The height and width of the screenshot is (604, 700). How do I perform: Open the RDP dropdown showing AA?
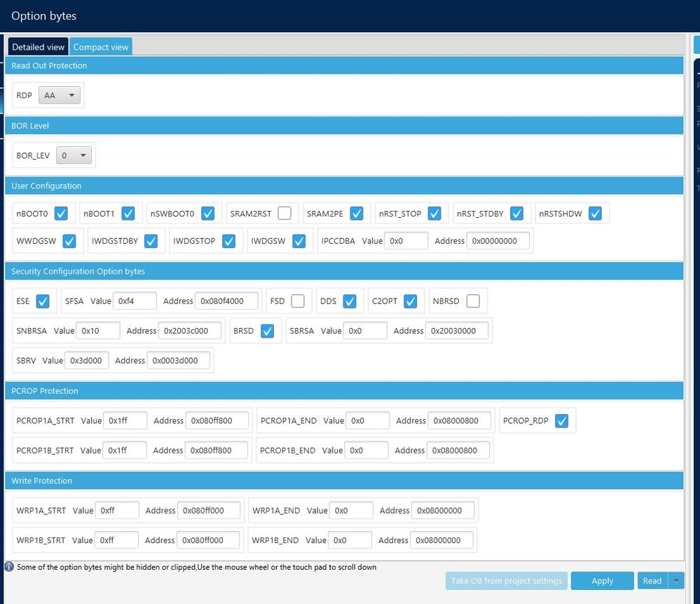click(60, 95)
